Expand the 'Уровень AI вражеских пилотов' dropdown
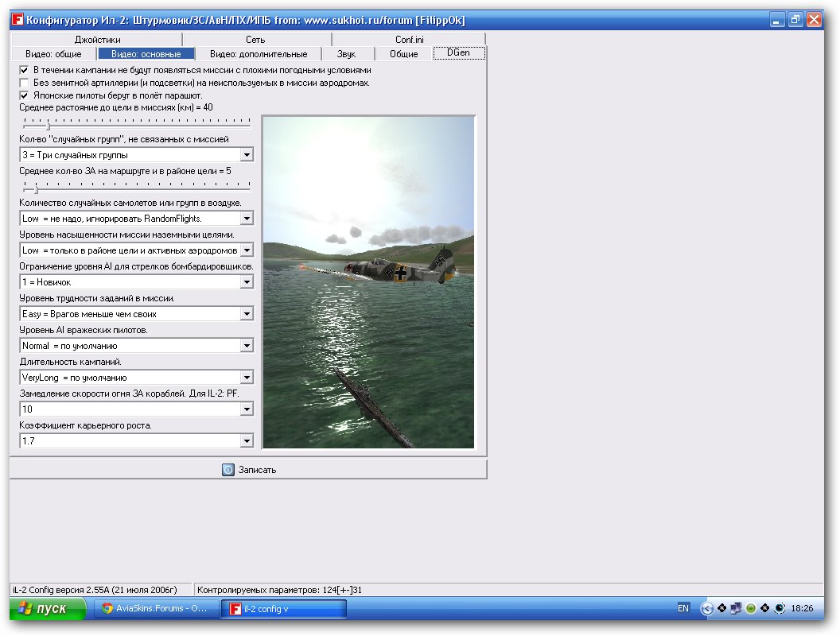This screenshot has height=636, width=840. coord(247,346)
